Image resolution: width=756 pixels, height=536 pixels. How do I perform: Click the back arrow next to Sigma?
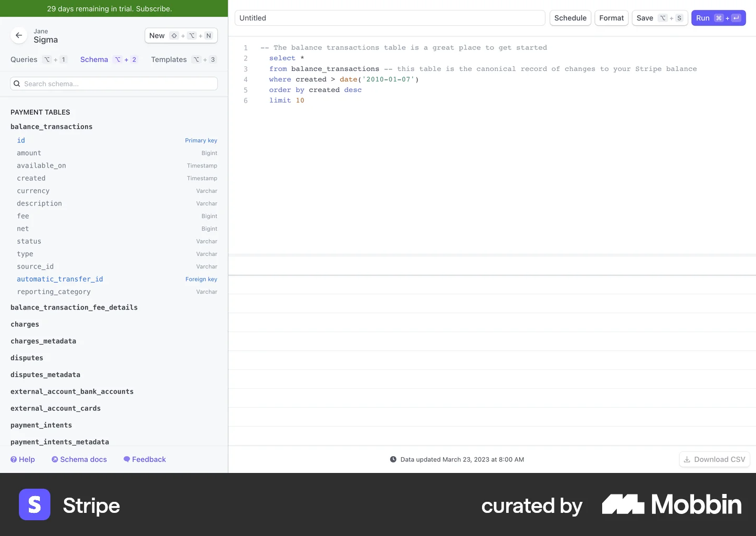[19, 35]
